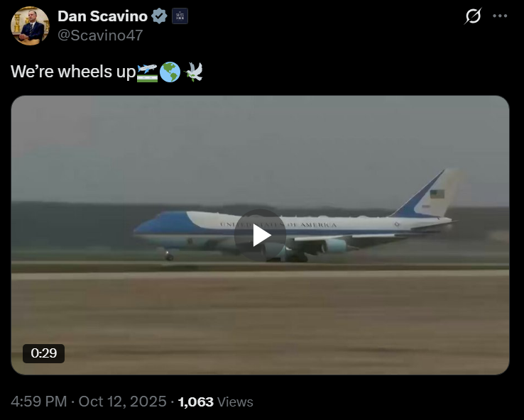Open Dan Scavino's profile avatar photo

30,26
